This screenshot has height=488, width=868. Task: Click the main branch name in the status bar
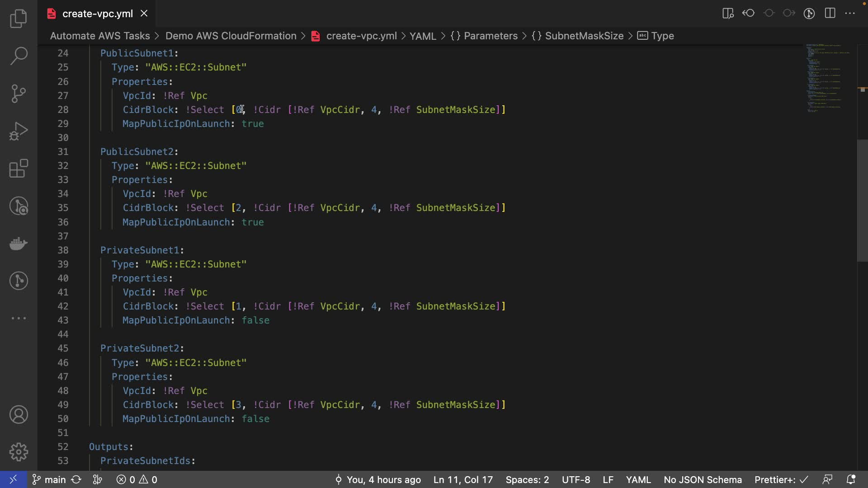click(x=55, y=479)
